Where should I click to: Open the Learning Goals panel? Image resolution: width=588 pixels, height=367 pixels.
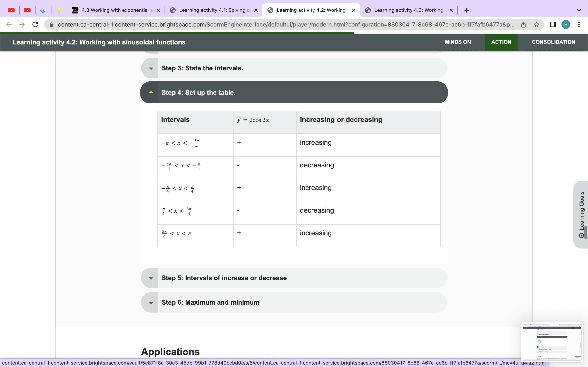(582, 214)
